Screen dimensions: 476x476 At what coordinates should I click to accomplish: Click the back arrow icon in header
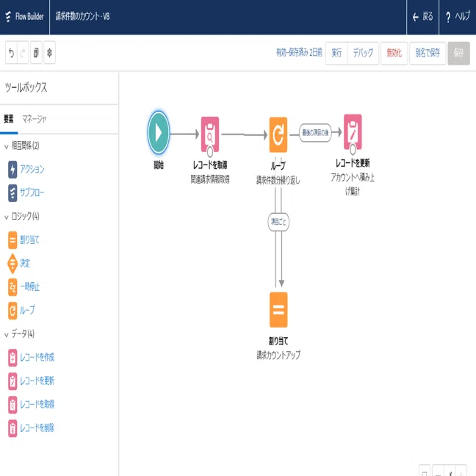[416, 18]
